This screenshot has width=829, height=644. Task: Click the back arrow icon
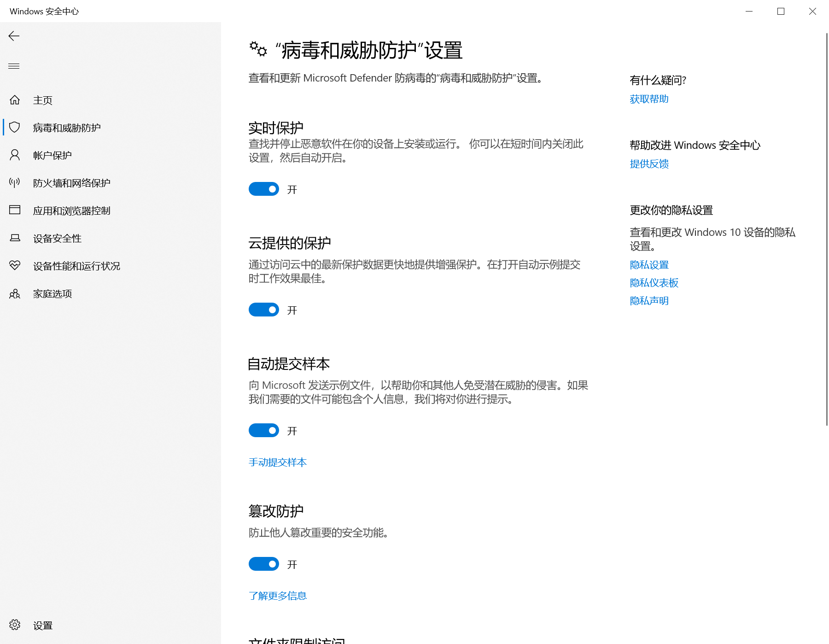coord(14,36)
